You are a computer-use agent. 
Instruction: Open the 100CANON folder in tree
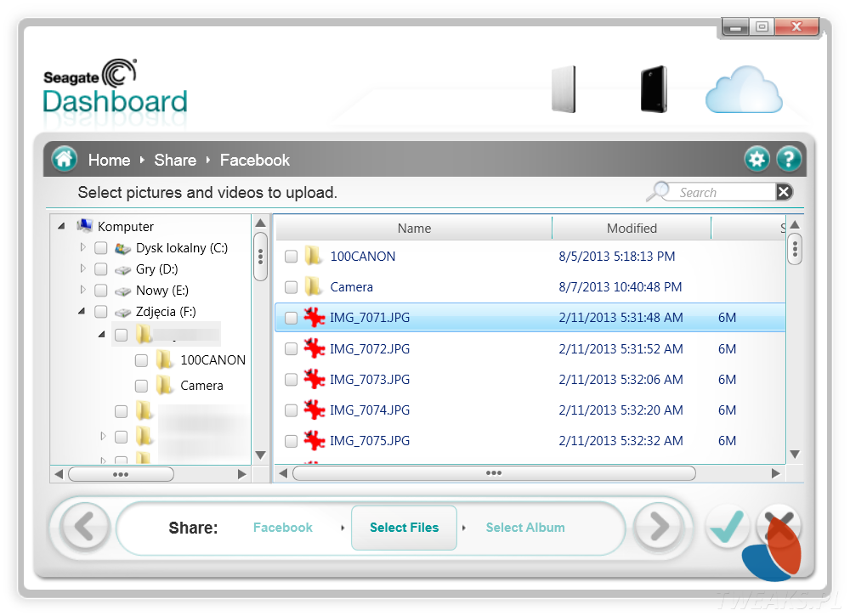point(212,360)
